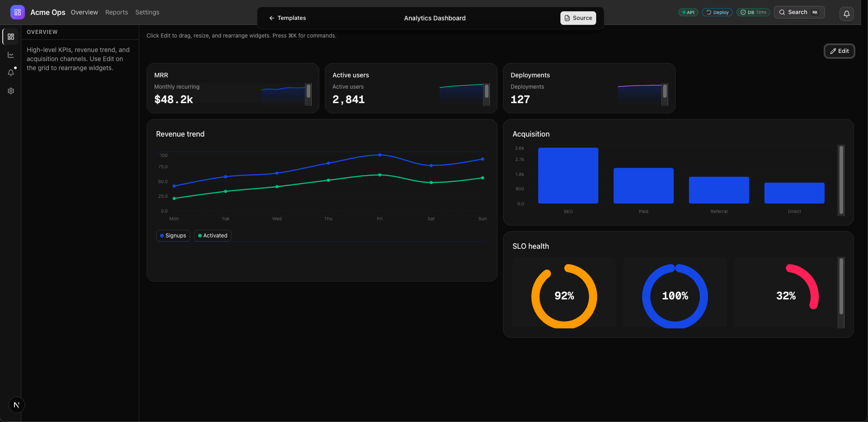Click the notification bell in top bar

click(x=847, y=14)
